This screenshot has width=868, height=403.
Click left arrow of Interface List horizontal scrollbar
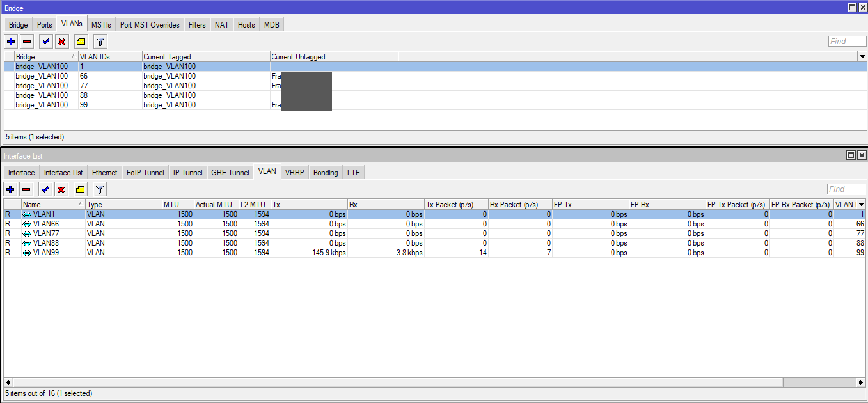(7, 383)
